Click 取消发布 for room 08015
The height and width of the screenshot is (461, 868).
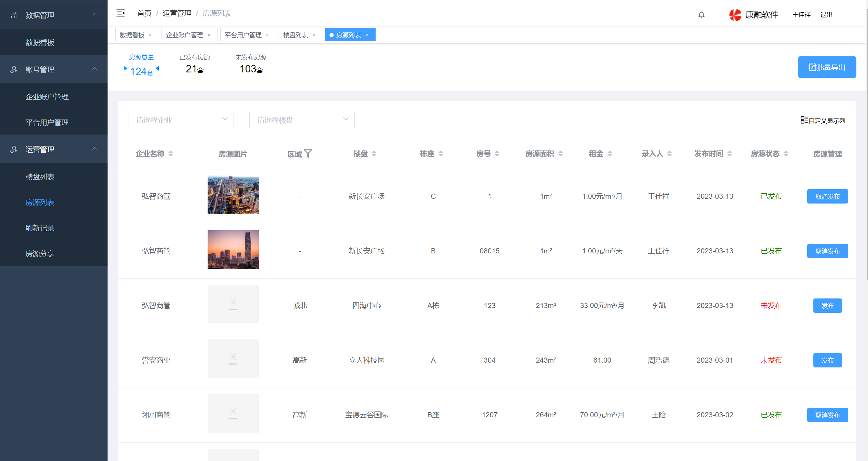tap(827, 251)
